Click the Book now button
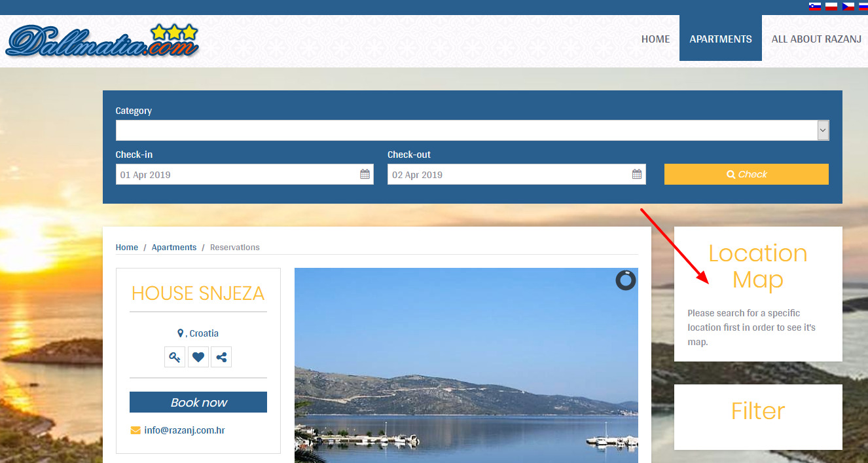 [x=198, y=402]
